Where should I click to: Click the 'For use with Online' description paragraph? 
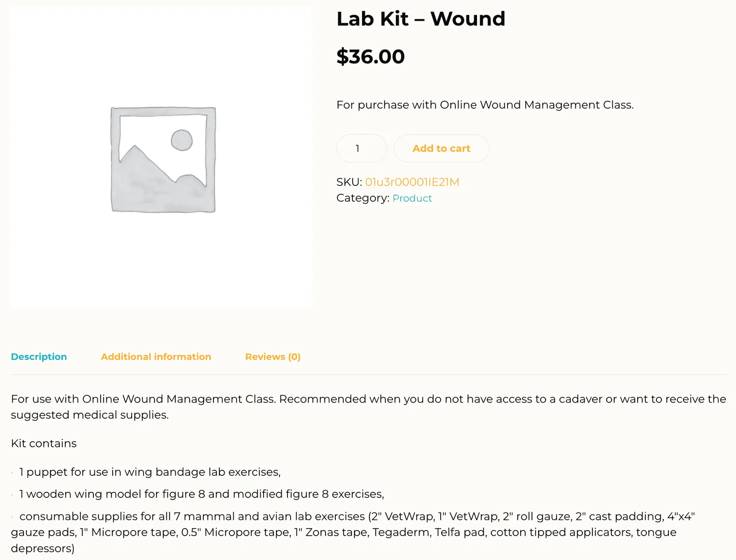[x=368, y=407]
